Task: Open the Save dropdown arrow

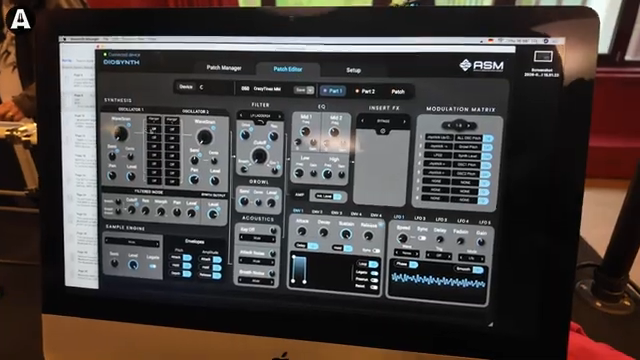Action: click(x=310, y=91)
